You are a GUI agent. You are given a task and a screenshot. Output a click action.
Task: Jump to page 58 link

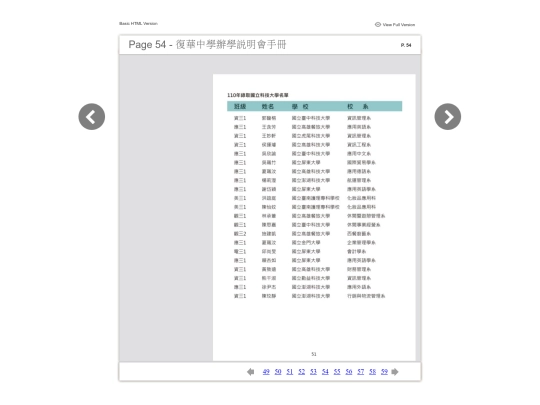[373, 372]
